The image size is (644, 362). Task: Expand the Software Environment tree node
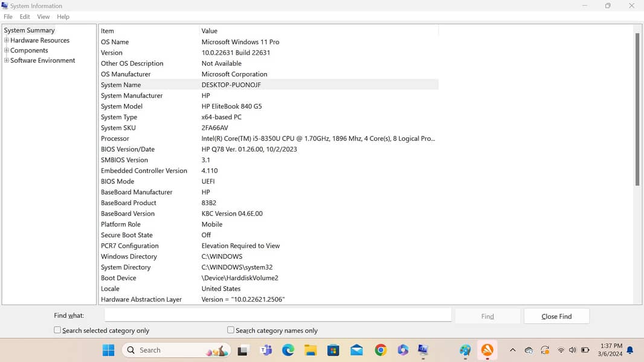7,60
